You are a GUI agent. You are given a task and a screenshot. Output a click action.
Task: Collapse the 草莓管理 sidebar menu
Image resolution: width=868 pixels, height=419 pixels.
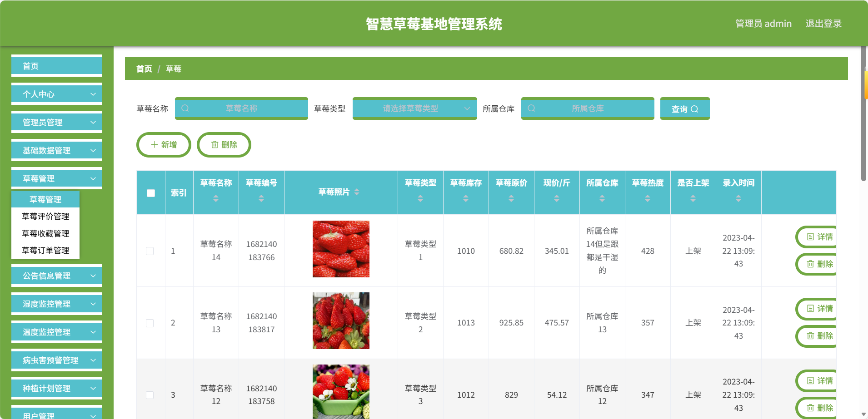(57, 178)
